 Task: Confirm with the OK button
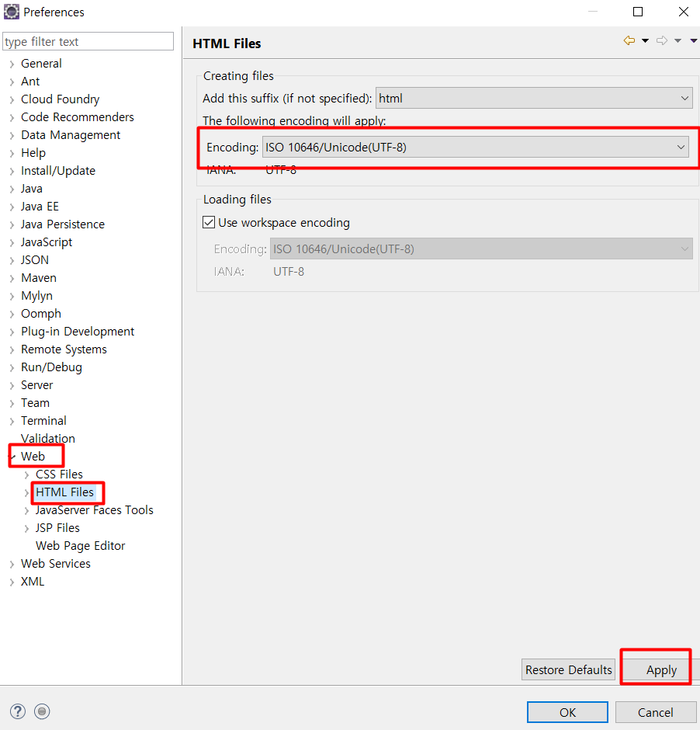click(567, 712)
